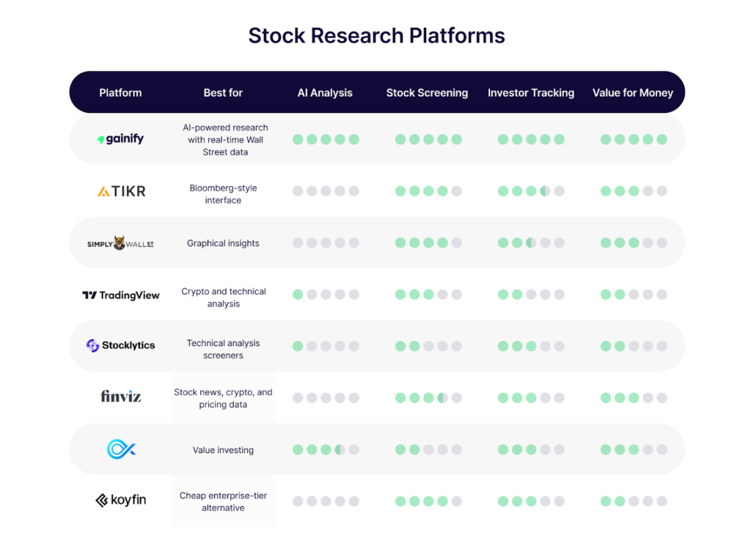
Task: Select the Value for Money column header
Action: tap(633, 93)
